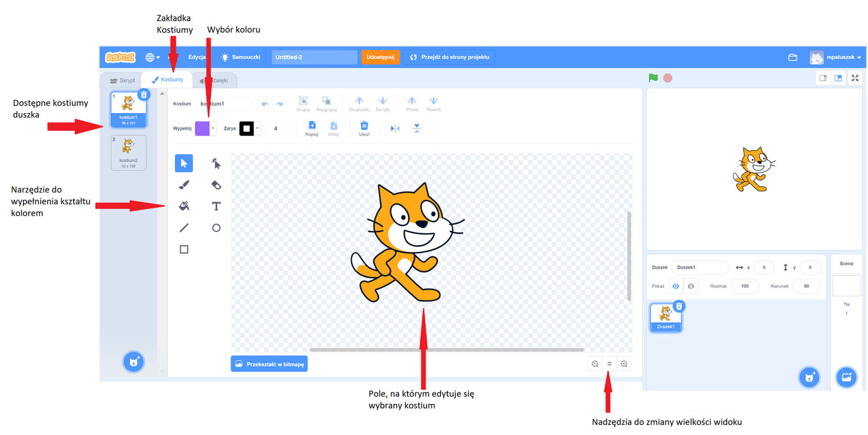Choose the Circle shape tool
Viewport: 868px width, 435px height.
point(216,227)
